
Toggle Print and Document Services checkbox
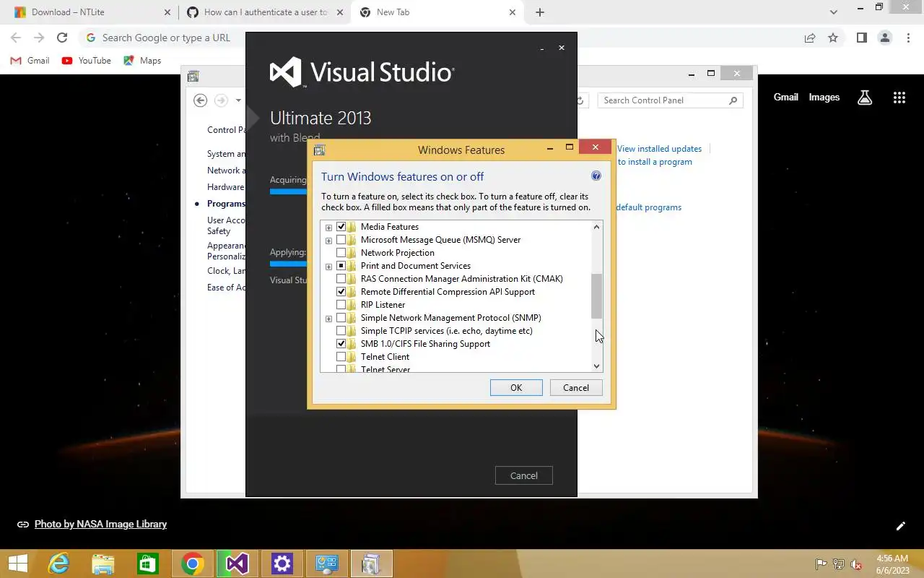click(x=341, y=266)
